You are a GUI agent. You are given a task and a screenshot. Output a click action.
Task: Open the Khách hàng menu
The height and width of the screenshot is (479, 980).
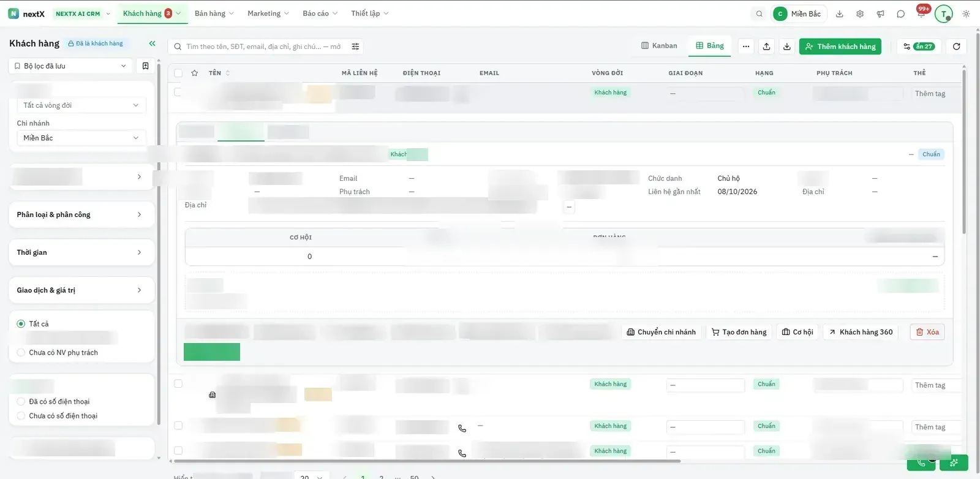152,13
